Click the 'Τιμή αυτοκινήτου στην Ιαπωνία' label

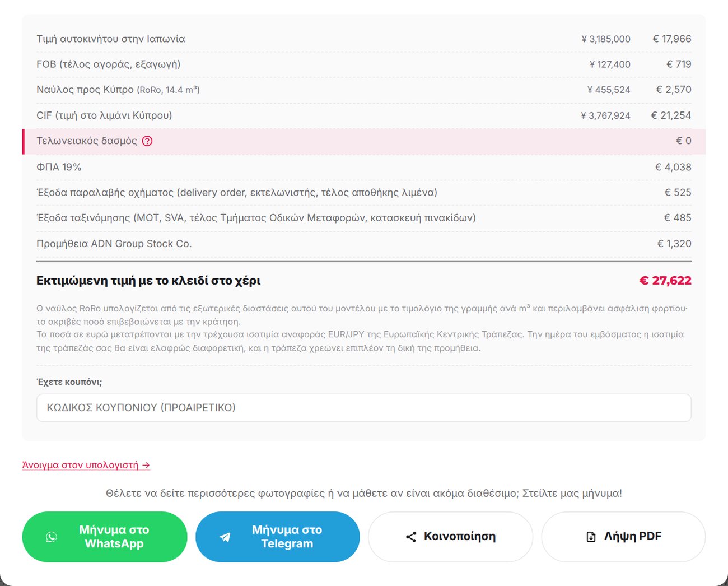coord(111,39)
